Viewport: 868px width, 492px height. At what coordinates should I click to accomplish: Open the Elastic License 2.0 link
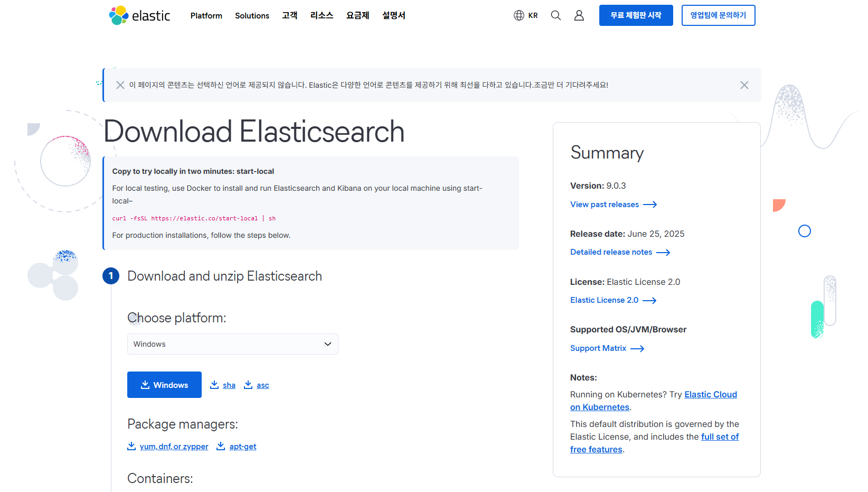coord(604,300)
